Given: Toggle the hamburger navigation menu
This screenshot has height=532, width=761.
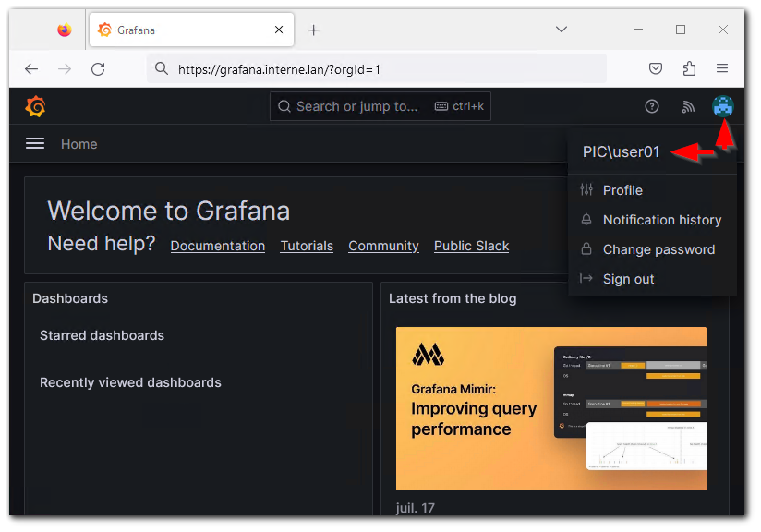Looking at the screenshot, I should tap(35, 144).
